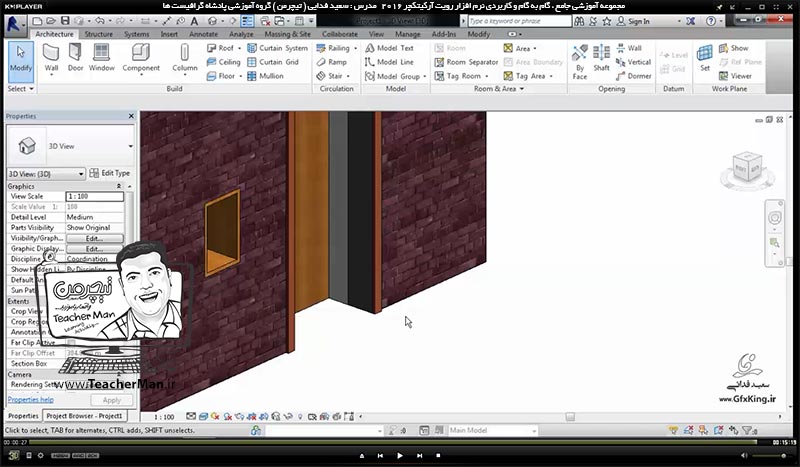The height and width of the screenshot is (467, 800).
Task: Click the Roof tool
Action: coord(220,48)
